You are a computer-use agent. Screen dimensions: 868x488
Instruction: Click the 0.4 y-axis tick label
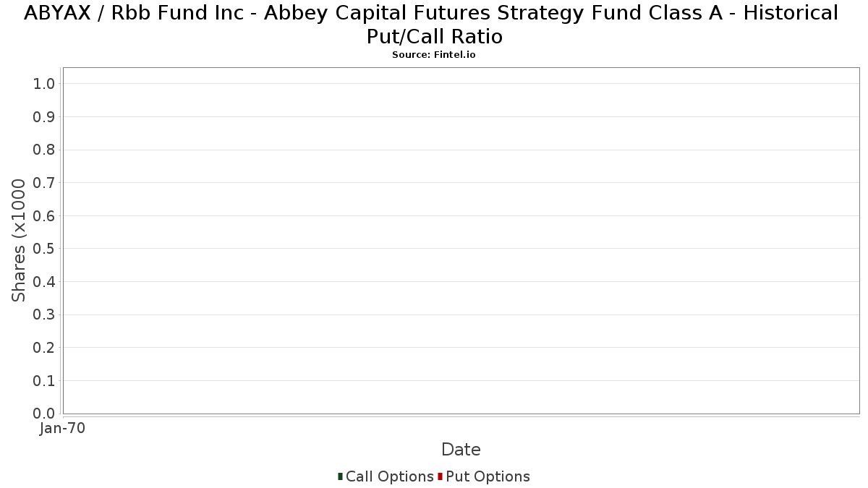(44, 281)
